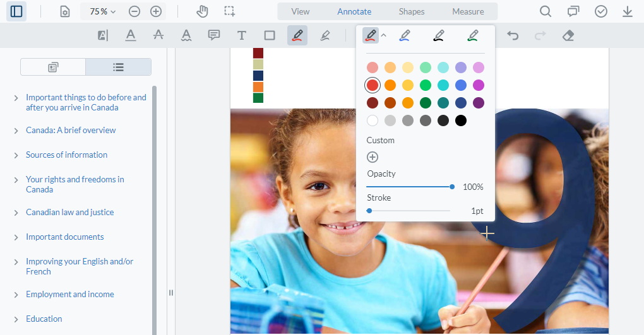
Task: Expand 'Important things to do before' outline item
Action: 16,98
